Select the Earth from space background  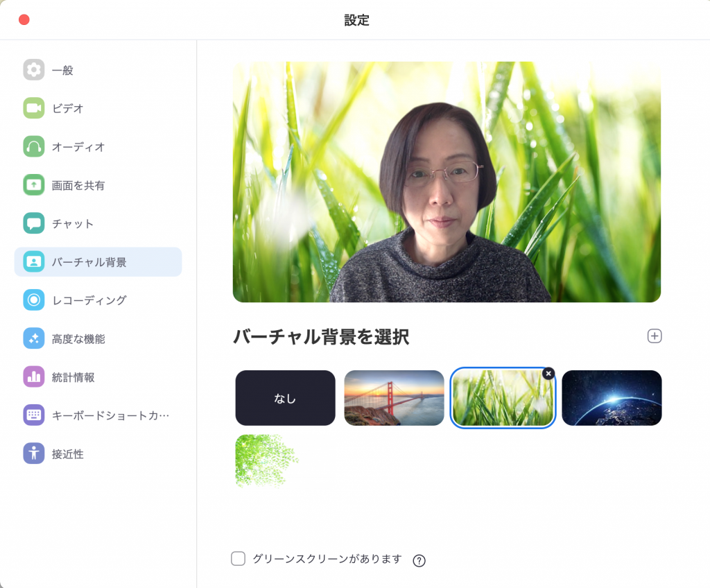612,398
